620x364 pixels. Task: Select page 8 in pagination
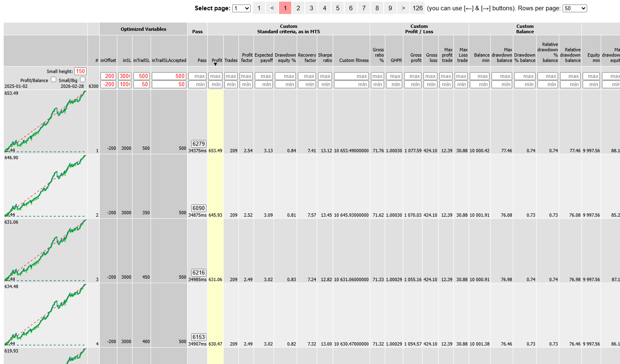click(x=377, y=8)
